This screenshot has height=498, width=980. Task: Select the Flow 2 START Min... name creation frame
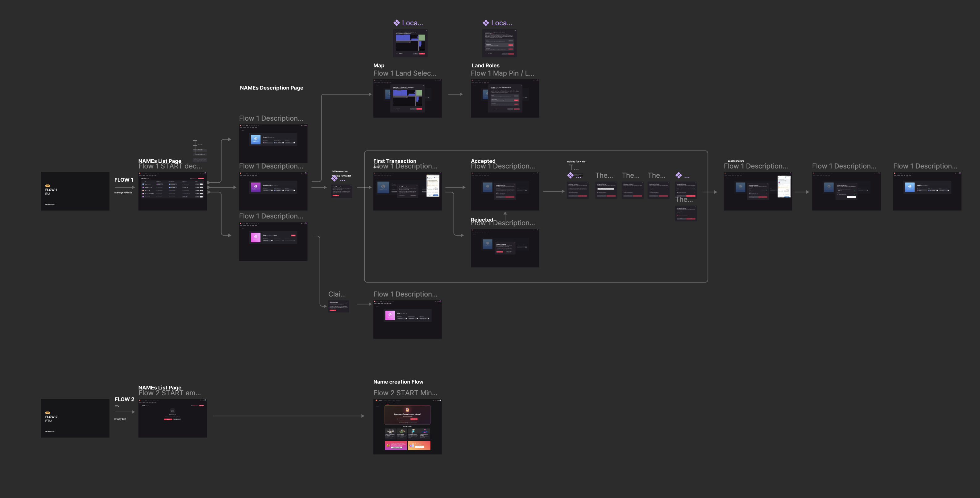click(x=407, y=426)
